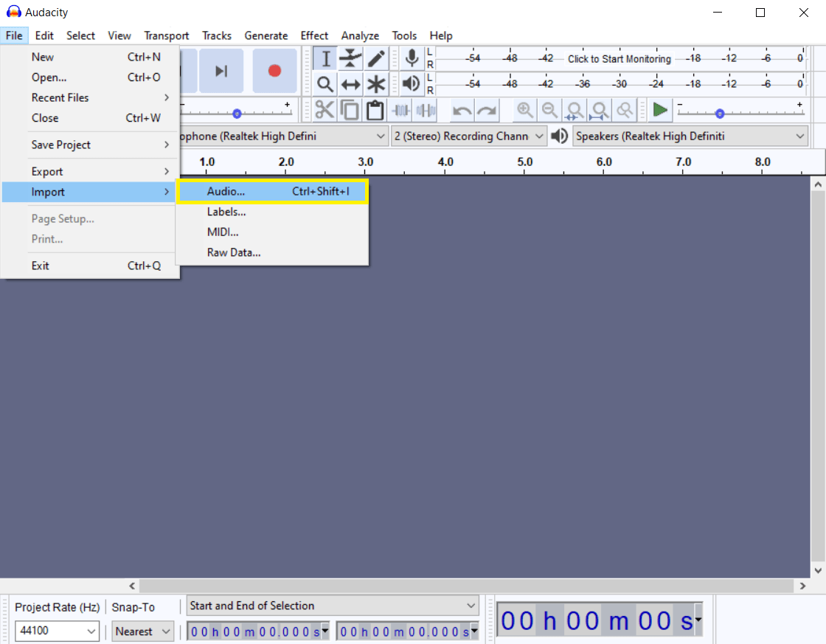Click to Start Monitoring recording meter
Image resolution: width=826 pixels, height=644 pixels.
619,58
